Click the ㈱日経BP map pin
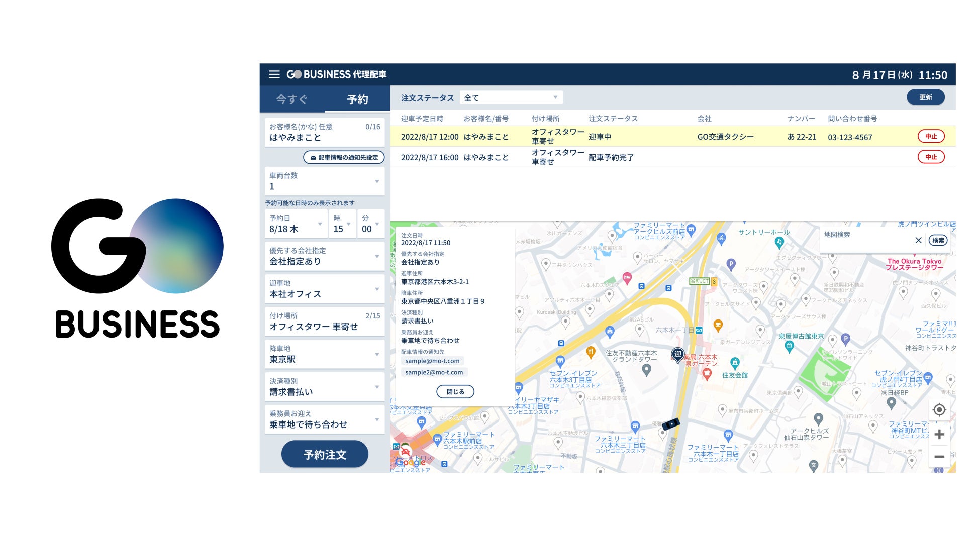This screenshot has width=980, height=533. pos(892,403)
